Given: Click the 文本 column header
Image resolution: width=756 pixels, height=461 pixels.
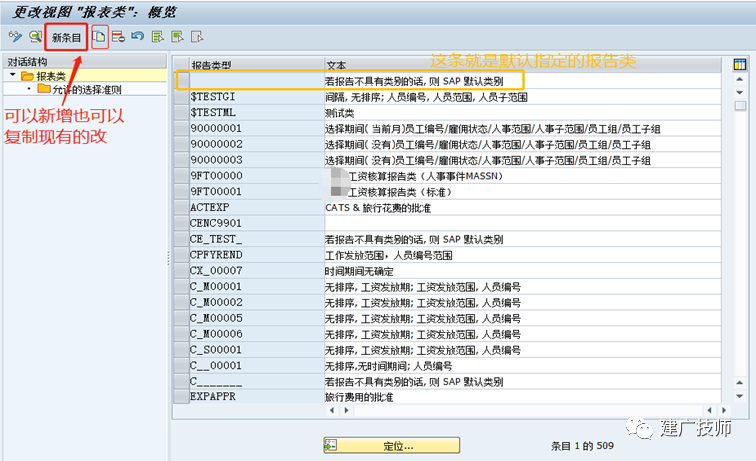Looking at the screenshot, I should pyautogui.click(x=523, y=65).
